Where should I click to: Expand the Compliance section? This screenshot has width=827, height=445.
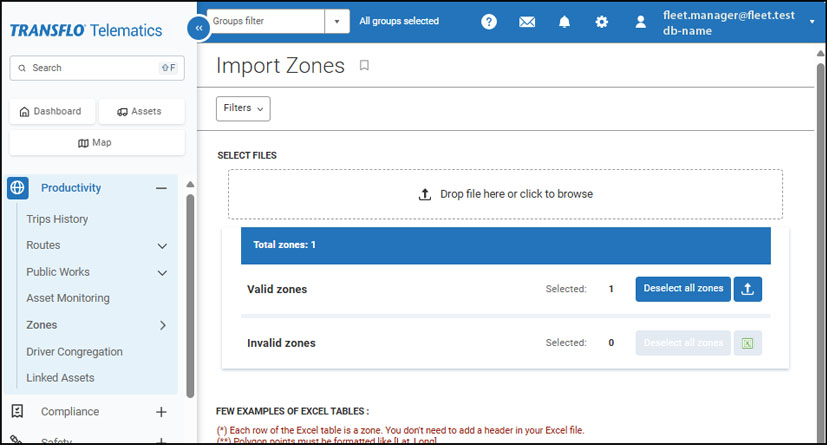coord(161,411)
